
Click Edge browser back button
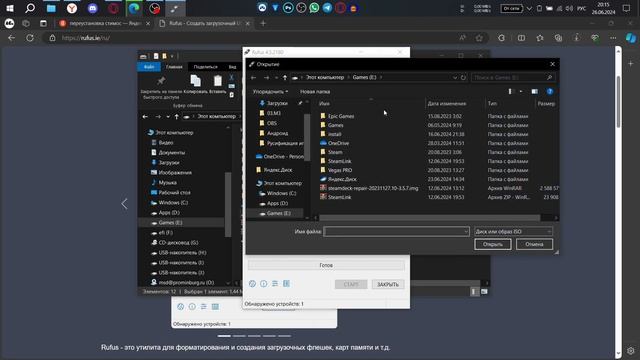click(11, 38)
